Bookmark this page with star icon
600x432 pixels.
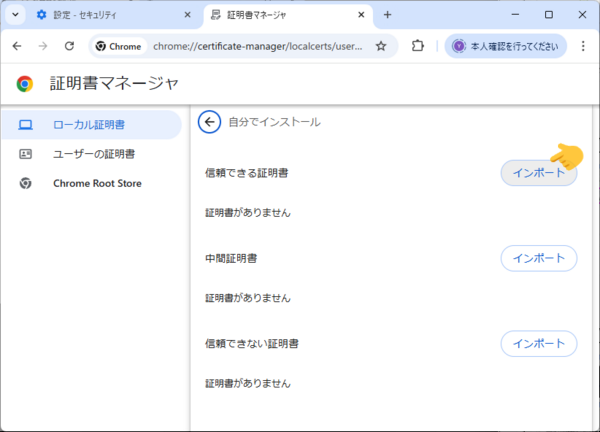pos(381,46)
